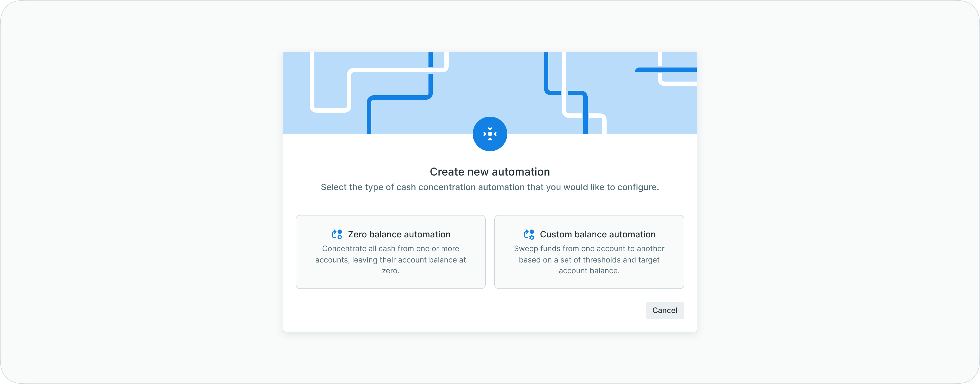Click the account balance line in Custom card
Screen dimensions: 980x384
589,271
